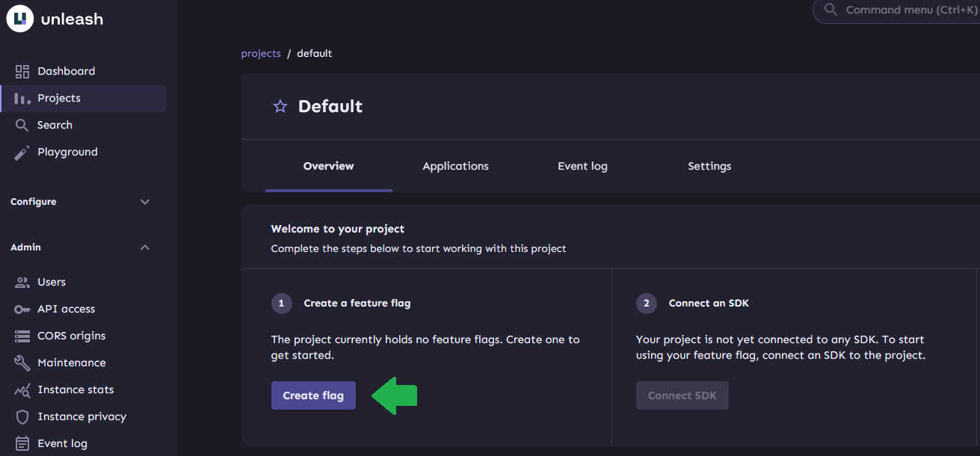Go to the Settings tab

coord(709,166)
